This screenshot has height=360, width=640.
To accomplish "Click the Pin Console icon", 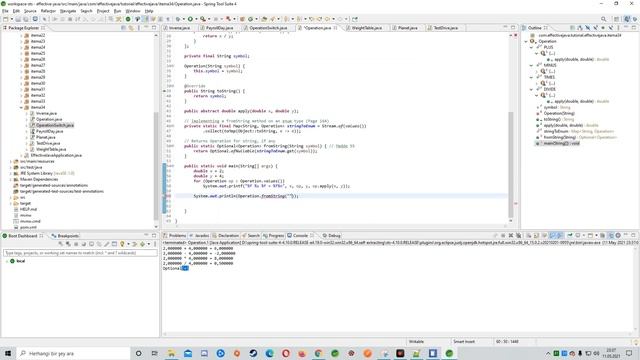I will coord(570,236).
